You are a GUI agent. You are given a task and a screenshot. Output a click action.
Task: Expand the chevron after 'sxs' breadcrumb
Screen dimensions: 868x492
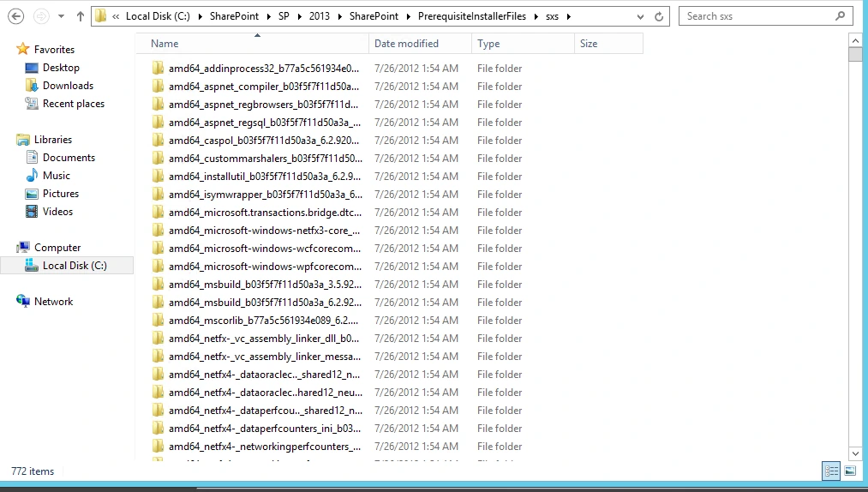568,16
